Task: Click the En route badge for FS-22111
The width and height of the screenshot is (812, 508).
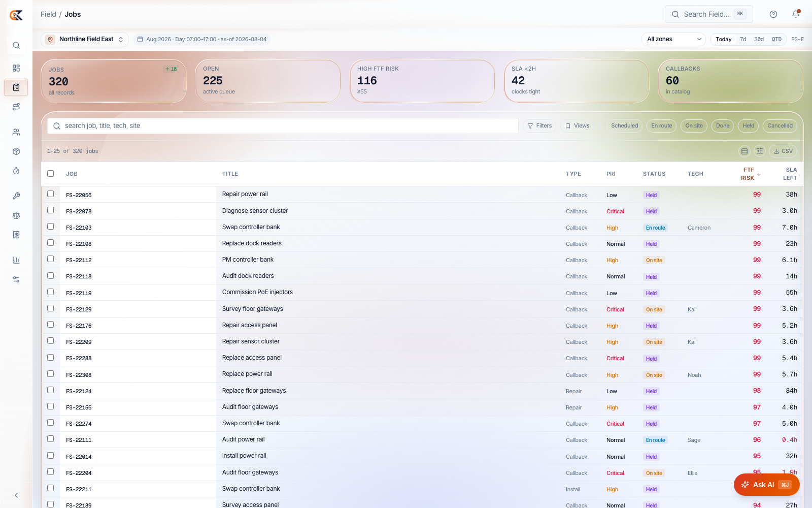Action: [x=655, y=440]
